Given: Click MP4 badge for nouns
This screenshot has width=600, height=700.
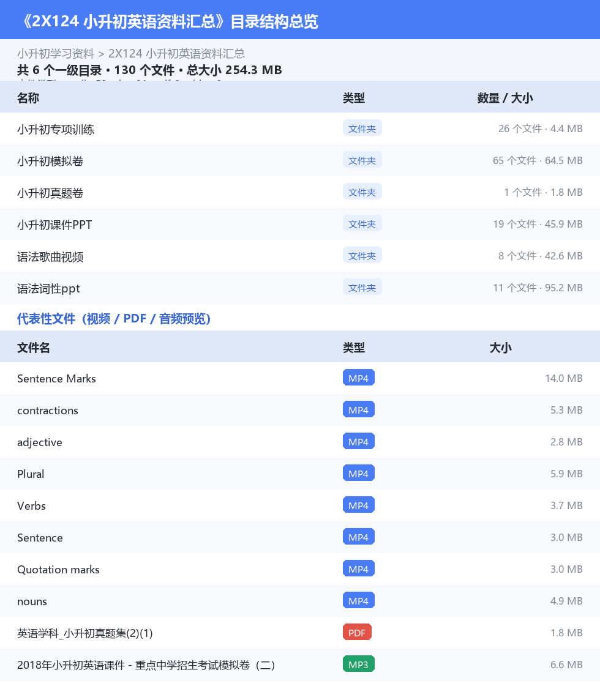Looking at the screenshot, I should pyautogui.click(x=359, y=601).
